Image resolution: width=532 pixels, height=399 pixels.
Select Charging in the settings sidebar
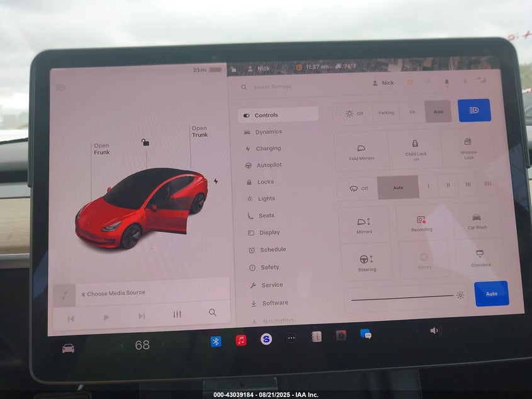[x=268, y=149]
